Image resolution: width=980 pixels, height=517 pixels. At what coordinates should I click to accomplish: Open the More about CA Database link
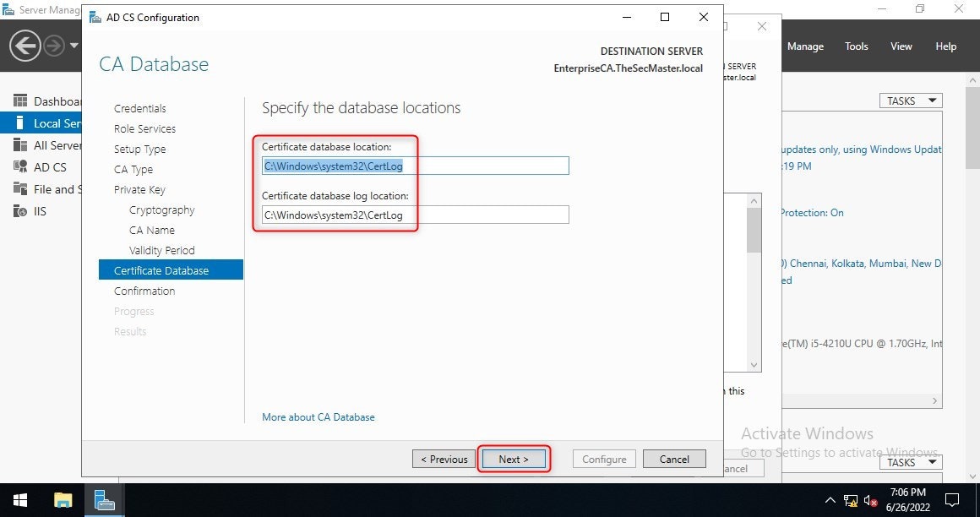click(x=318, y=417)
